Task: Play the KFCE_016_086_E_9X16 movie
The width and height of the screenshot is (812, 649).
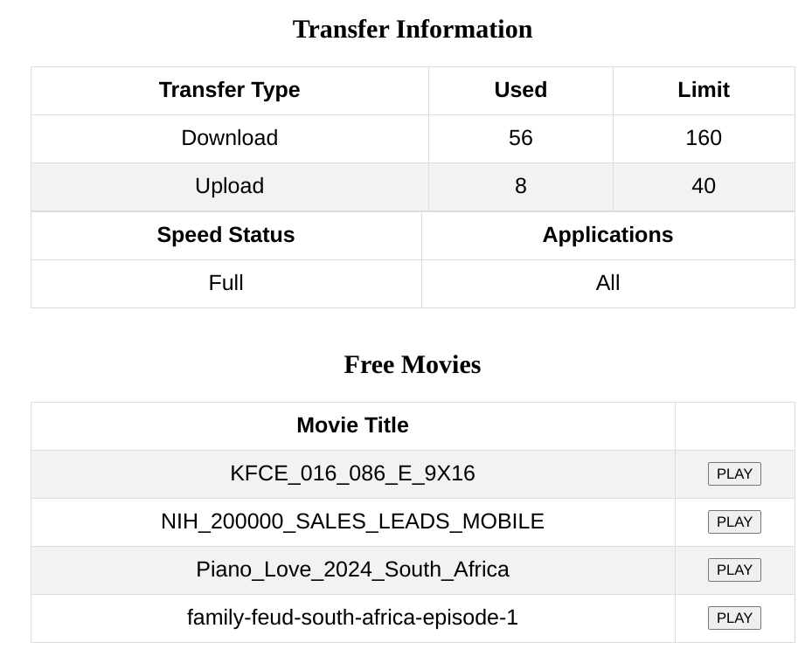Action: (x=734, y=473)
